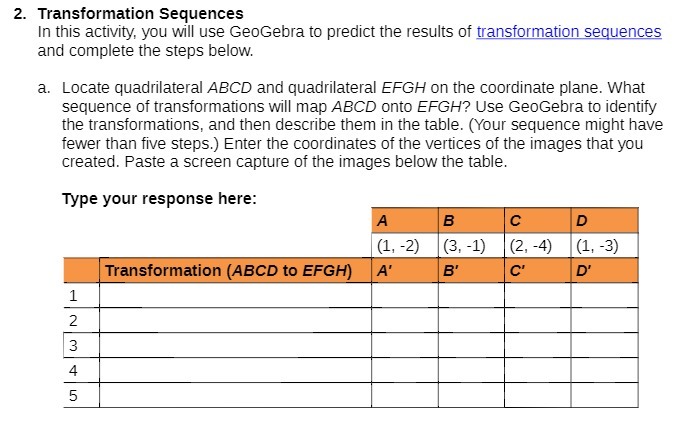The height and width of the screenshot is (427, 694).
Task: Select the cell containing (2, -4)
Action: (538, 246)
